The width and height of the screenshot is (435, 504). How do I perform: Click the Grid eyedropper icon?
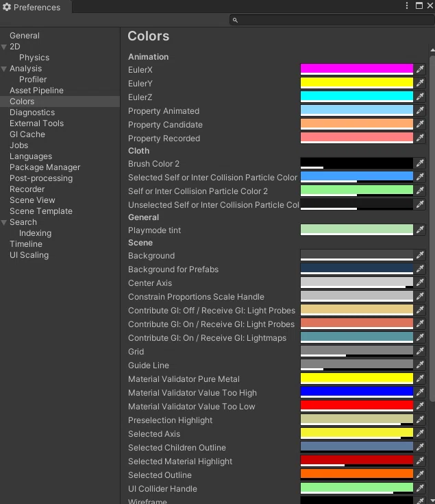click(x=420, y=351)
